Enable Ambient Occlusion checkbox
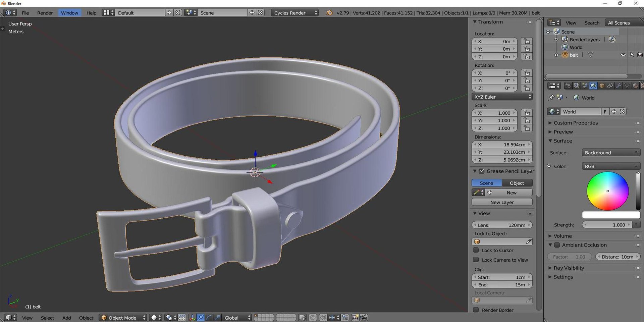 click(x=557, y=245)
